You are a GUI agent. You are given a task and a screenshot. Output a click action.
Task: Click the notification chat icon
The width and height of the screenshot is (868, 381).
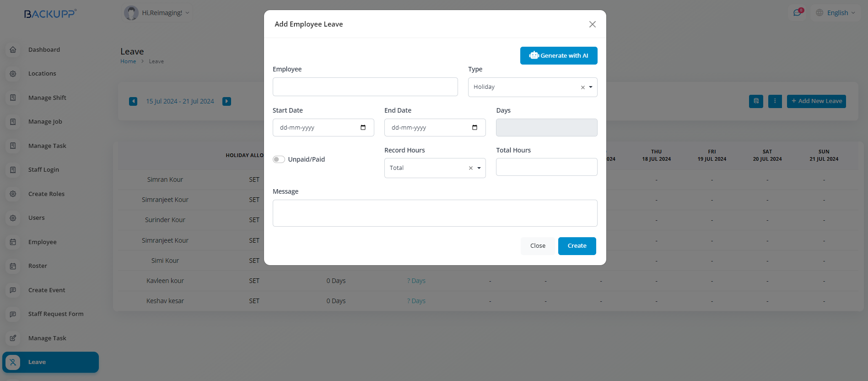798,13
